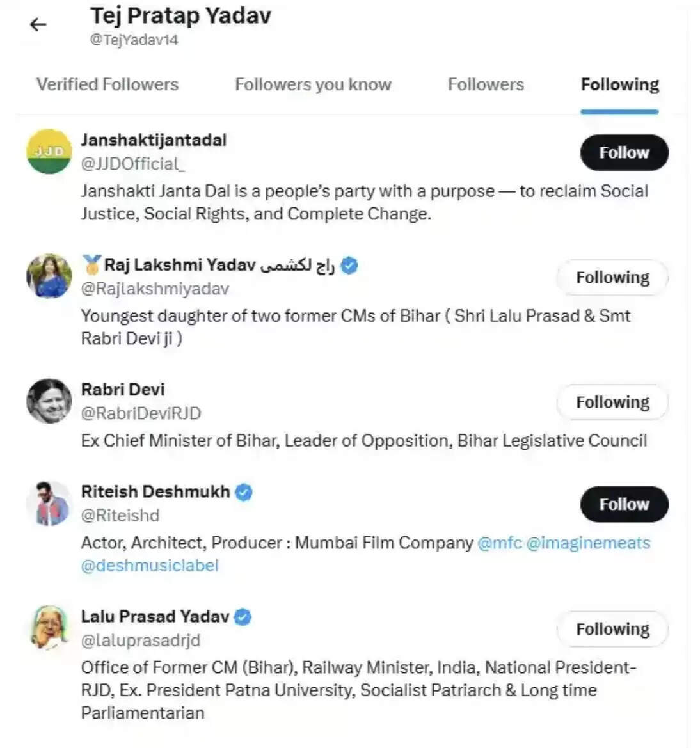Screen dimensions: 700x748
Task: Switch to Verified Followers tab
Action: point(107,84)
